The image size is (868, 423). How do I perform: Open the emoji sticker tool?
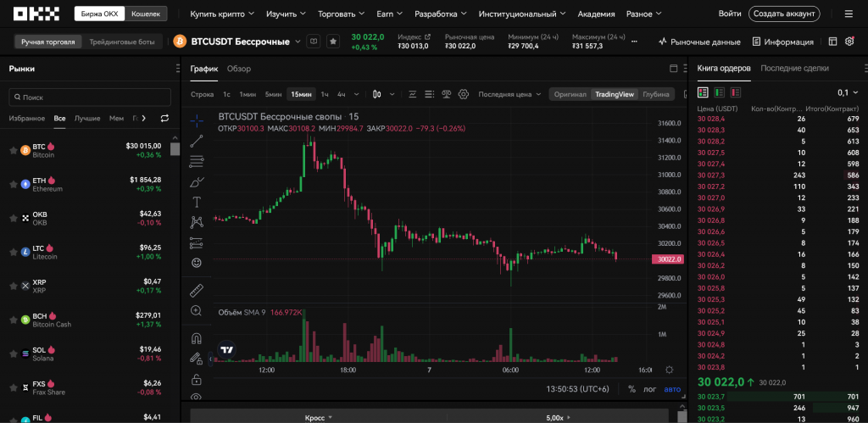click(197, 263)
